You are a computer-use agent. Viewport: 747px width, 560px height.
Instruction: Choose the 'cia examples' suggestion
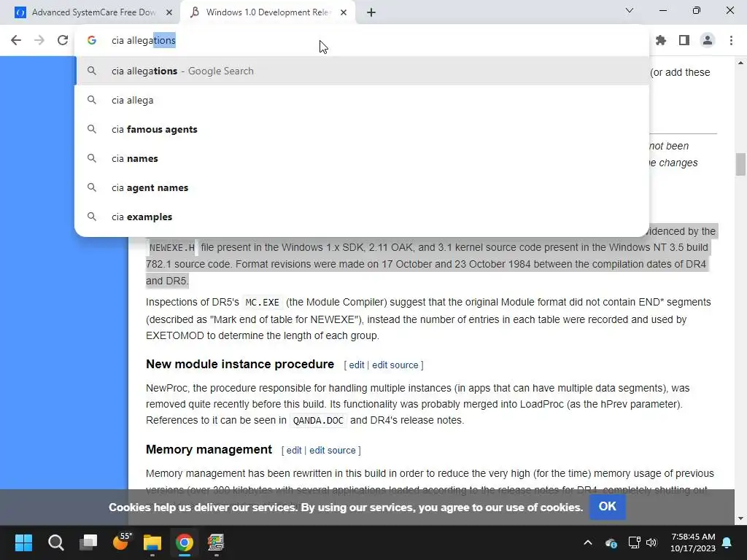pos(362,217)
